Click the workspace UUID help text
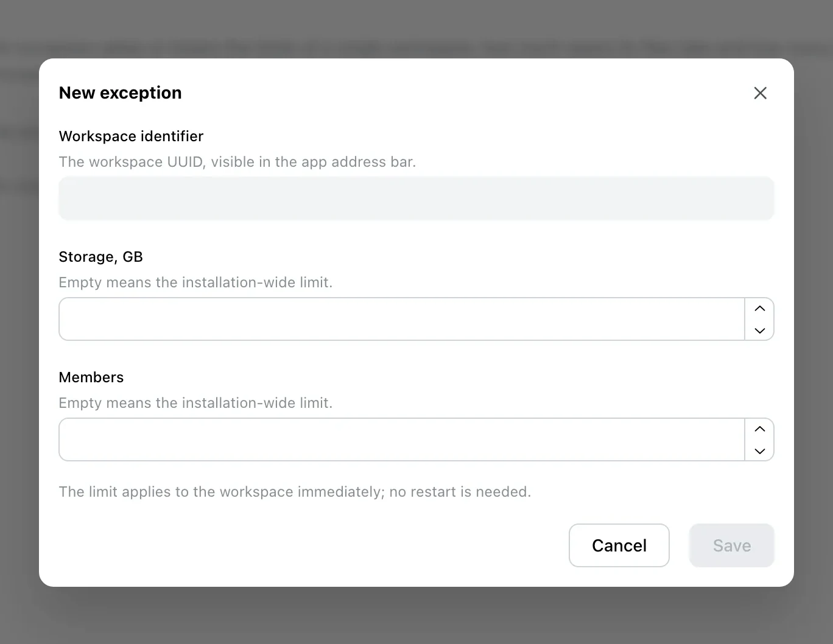833x644 pixels. (x=237, y=162)
